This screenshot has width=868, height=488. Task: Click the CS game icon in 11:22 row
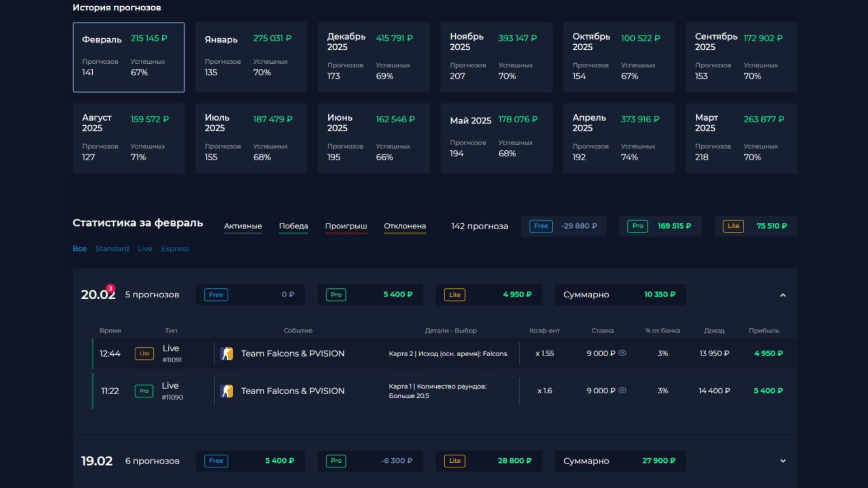(x=227, y=391)
